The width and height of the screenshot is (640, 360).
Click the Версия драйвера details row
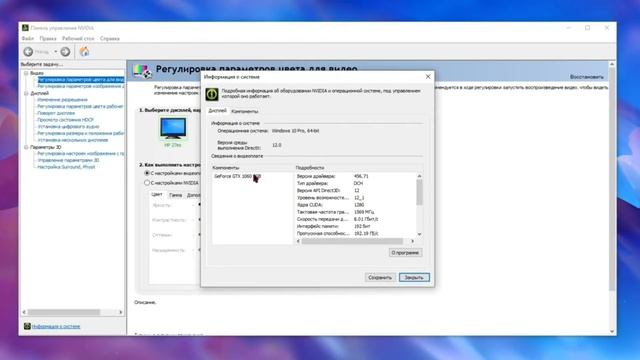(355, 176)
